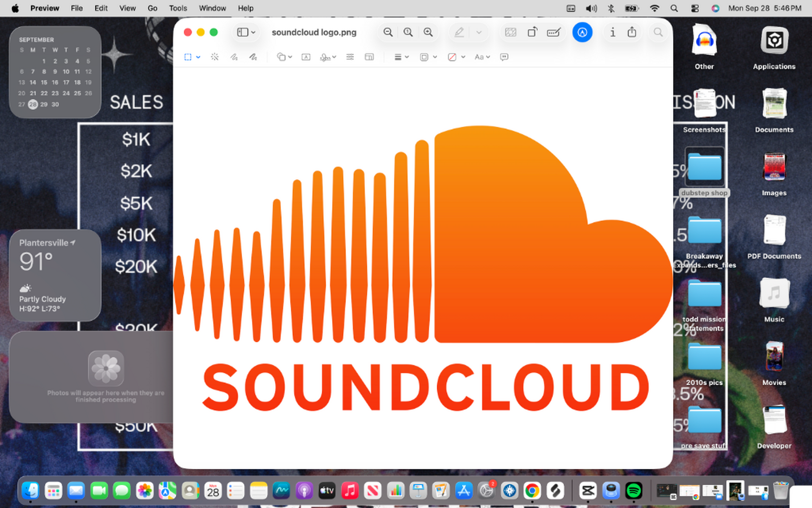
Task: Open the Tools menu
Action: point(178,8)
